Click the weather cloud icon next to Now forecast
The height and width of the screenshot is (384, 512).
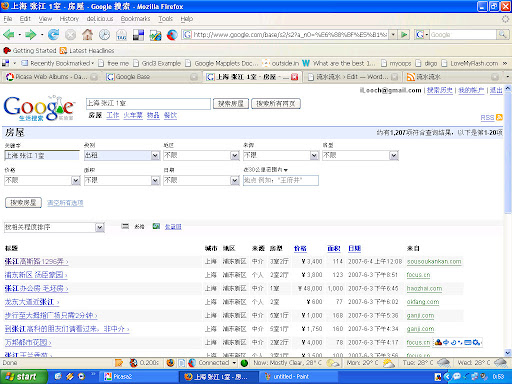point(332,363)
